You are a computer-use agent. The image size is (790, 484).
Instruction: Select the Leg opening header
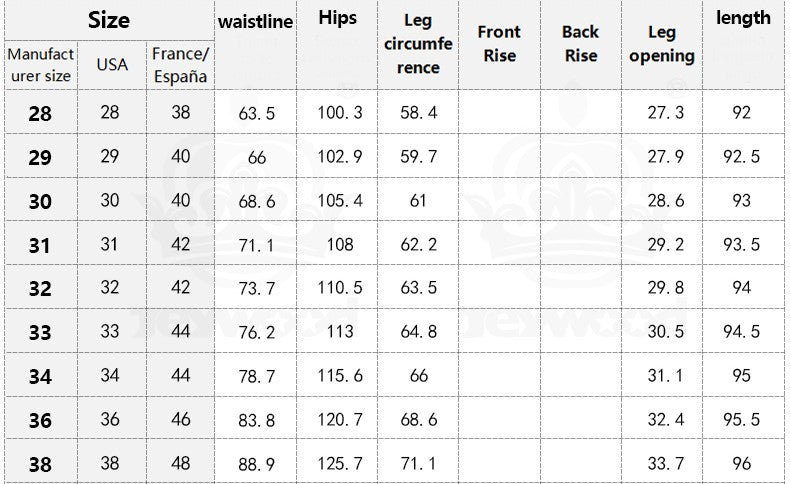coord(661,44)
